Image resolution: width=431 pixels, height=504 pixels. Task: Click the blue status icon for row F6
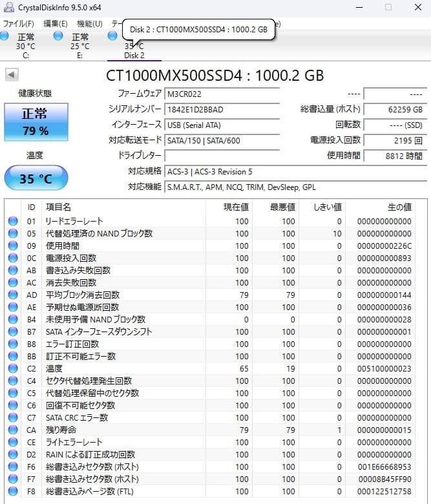13,467
